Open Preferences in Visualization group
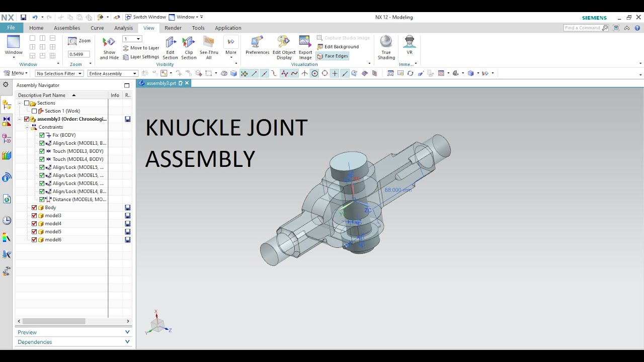This screenshot has width=644, height=362. tap(258, 46)
